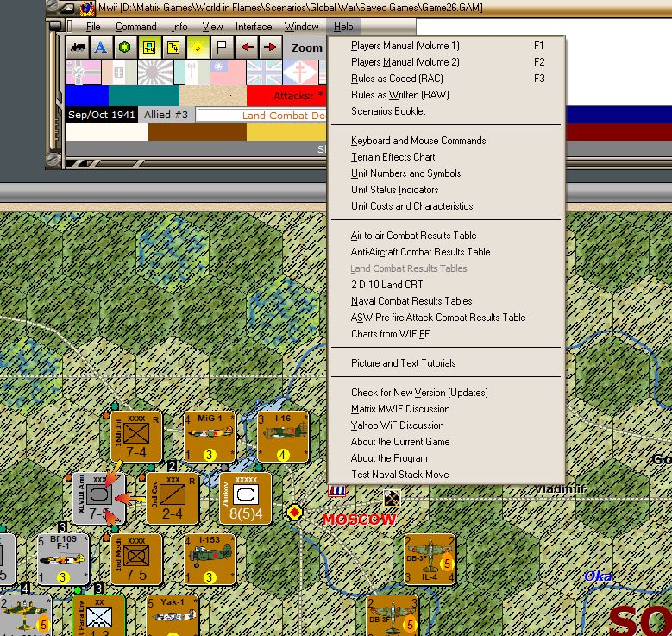
Task: Click the yellow stacked counters toolbar icon
Action: (x=173, y=47)
